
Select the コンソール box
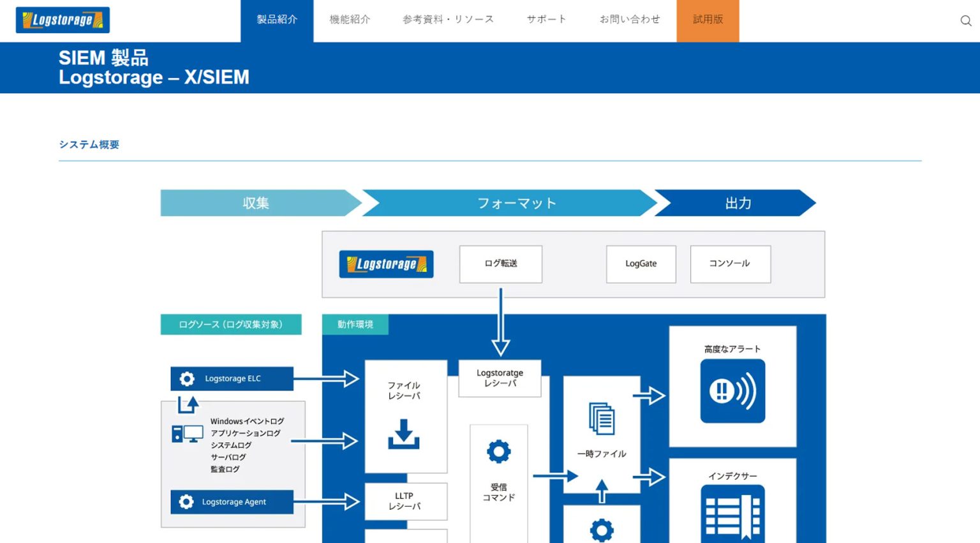730,264
